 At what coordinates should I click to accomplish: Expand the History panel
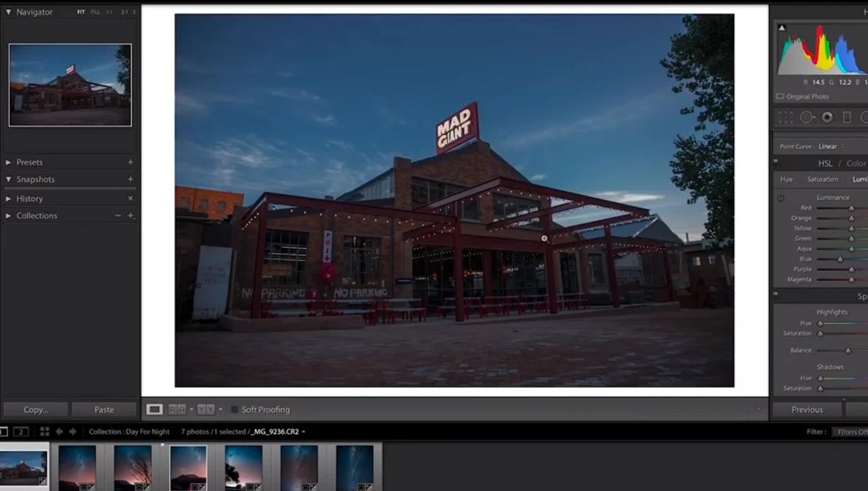click(x=8, y=198)
